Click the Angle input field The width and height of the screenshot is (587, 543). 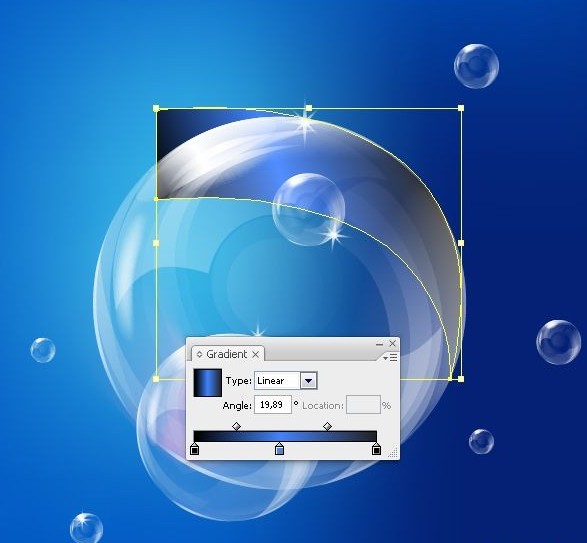(x=273, y=405)
